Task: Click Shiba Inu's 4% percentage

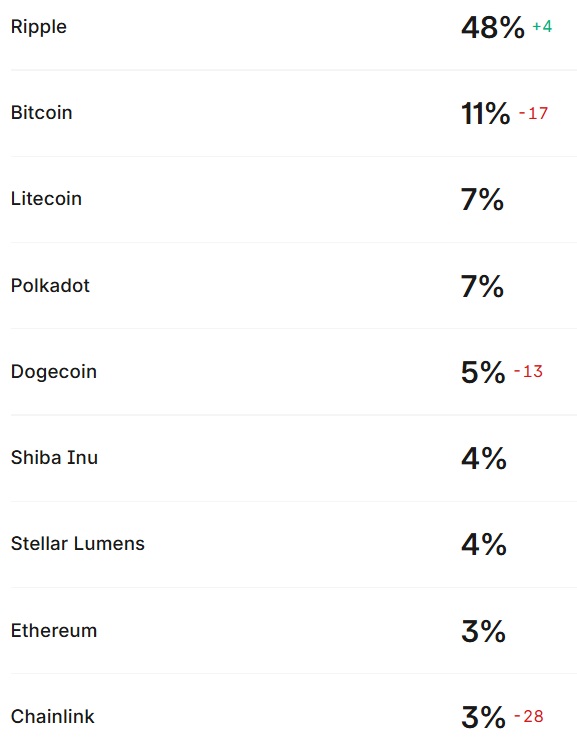Action: click(484, 458)
